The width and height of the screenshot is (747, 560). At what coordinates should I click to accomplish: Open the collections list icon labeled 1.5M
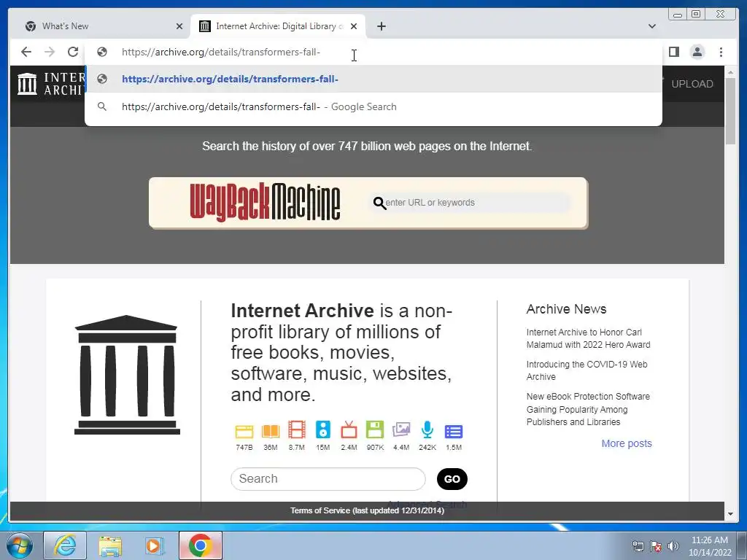(454, 432)
